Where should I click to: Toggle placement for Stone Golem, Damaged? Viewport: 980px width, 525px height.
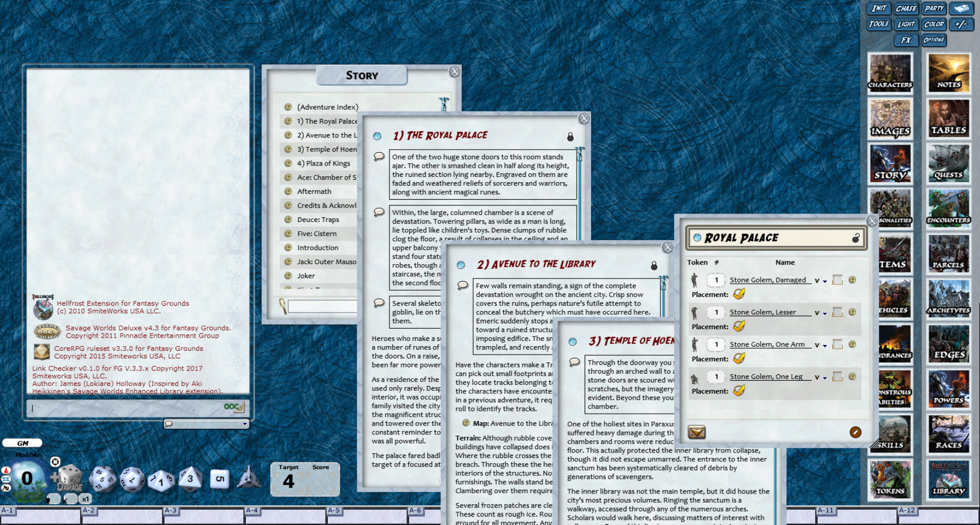739,294
